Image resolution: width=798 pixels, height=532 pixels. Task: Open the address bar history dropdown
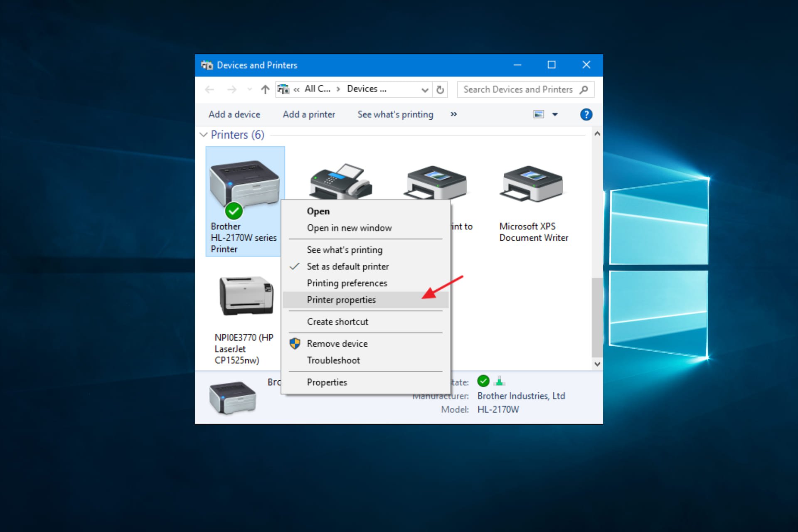425,90
